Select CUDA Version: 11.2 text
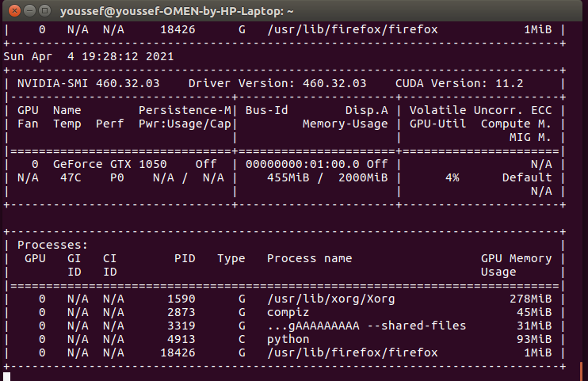The height and width of the screenshot is (381, 588). 460,83
